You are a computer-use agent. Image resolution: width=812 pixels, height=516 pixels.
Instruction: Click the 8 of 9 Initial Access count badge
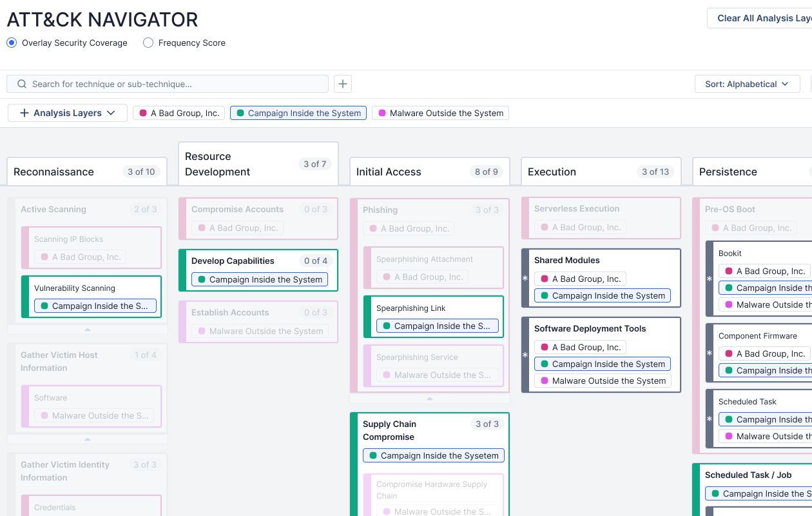[x=487, y=172]
